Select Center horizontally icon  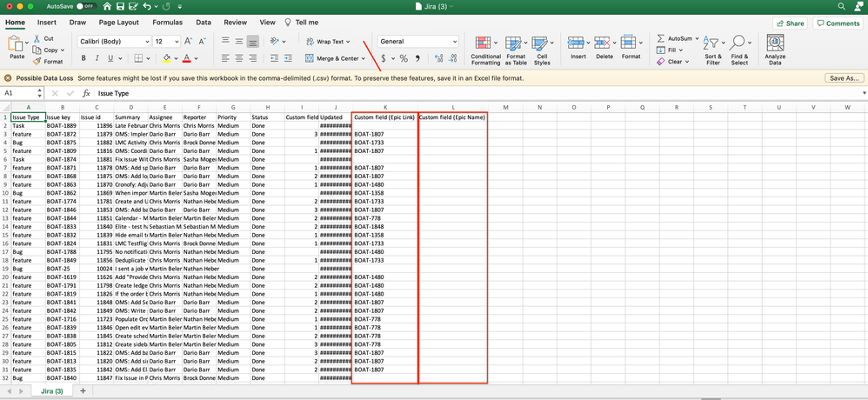[x=239, y=58]
